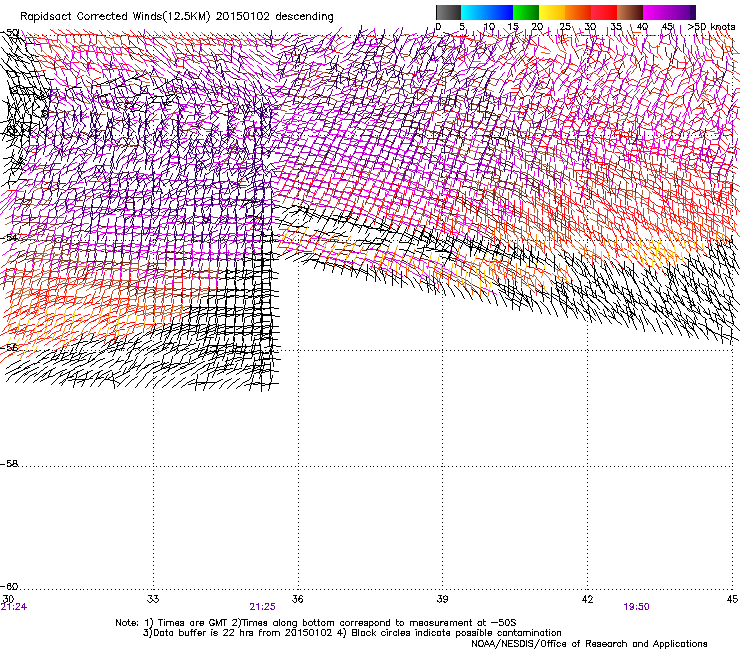Click the latitude axis label -58
The image size is (740, 650).
pos(9,464)
